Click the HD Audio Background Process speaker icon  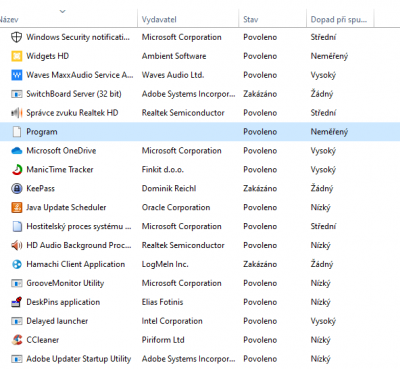pyautogui.click(x=17, y=245)
